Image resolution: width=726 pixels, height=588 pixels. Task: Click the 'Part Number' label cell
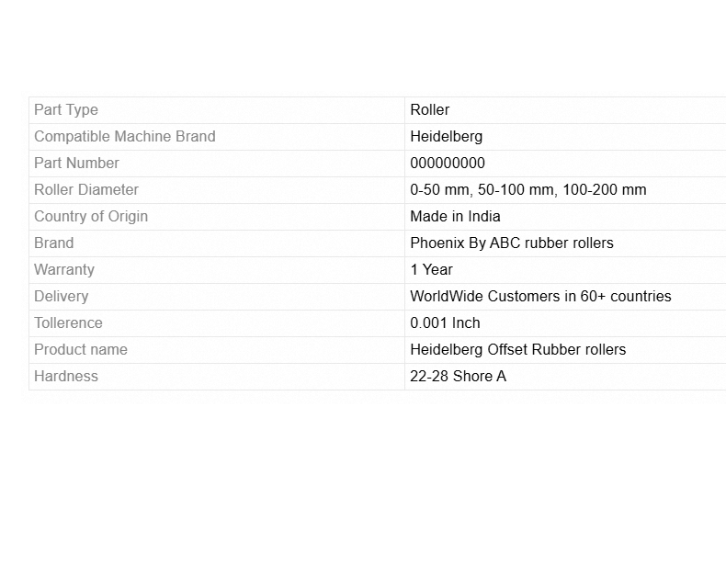click(77, 164)
